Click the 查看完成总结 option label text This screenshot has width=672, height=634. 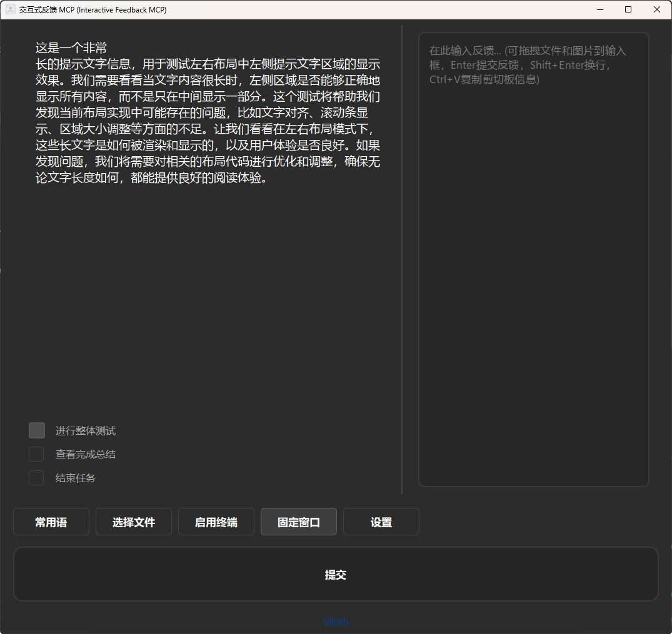click(x=86, y=455)
